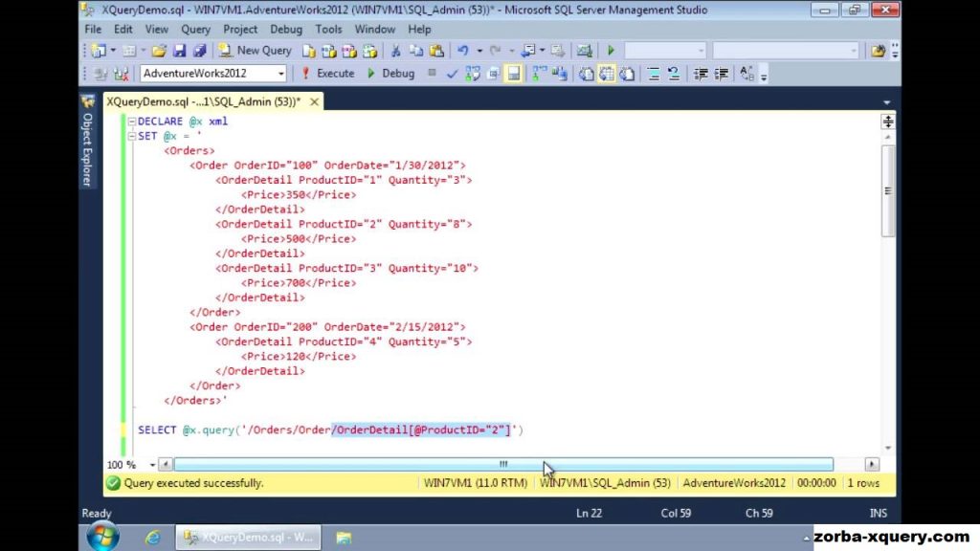This screenshot has height=551, width=980.
Task: Click the New Project toolbar icon
Action: click(x=99, y=51)
